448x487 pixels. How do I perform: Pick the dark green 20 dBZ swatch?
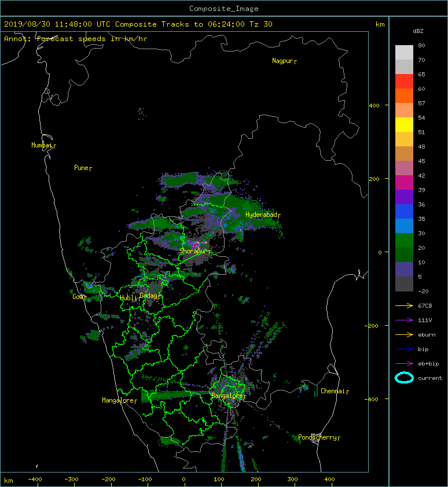click(x=404, y=255)
